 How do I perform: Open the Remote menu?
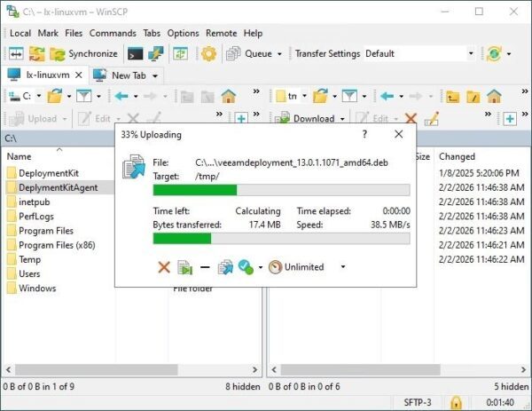[x=221, y=33]
